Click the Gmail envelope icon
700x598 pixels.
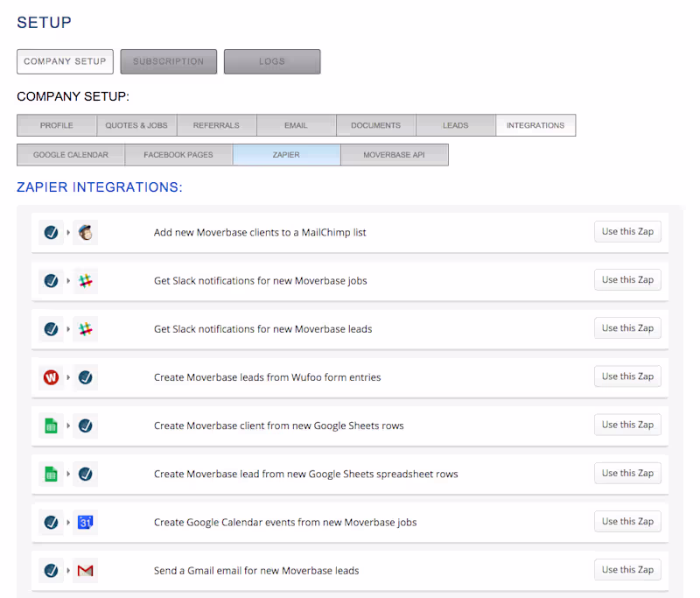tap(85, 571)
